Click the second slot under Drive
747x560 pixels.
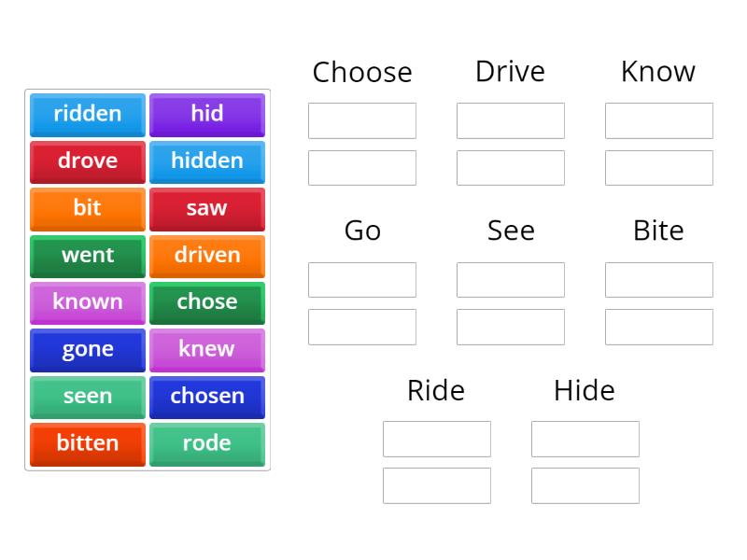(510, 168)
